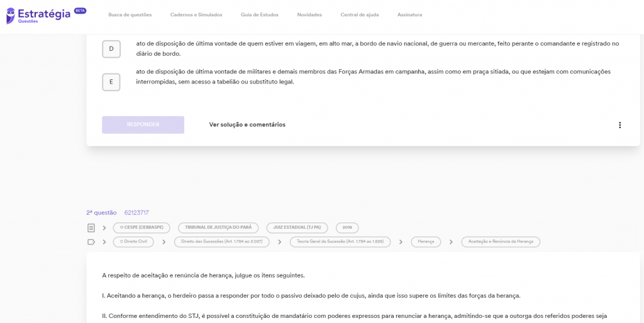The image size is (644, 323).
Task: Click Juiz Estadual (TJ PA) tag
Action: (x=297, y=227)
